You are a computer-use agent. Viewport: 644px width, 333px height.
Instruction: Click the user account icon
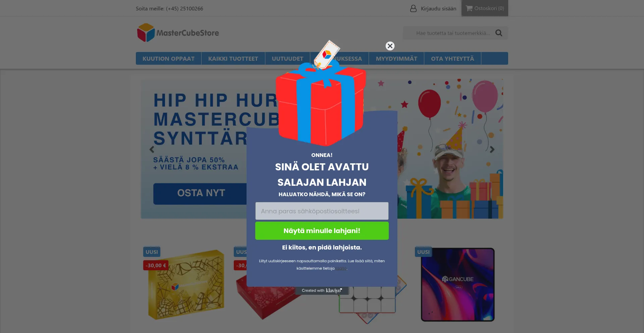click(413, 8)
